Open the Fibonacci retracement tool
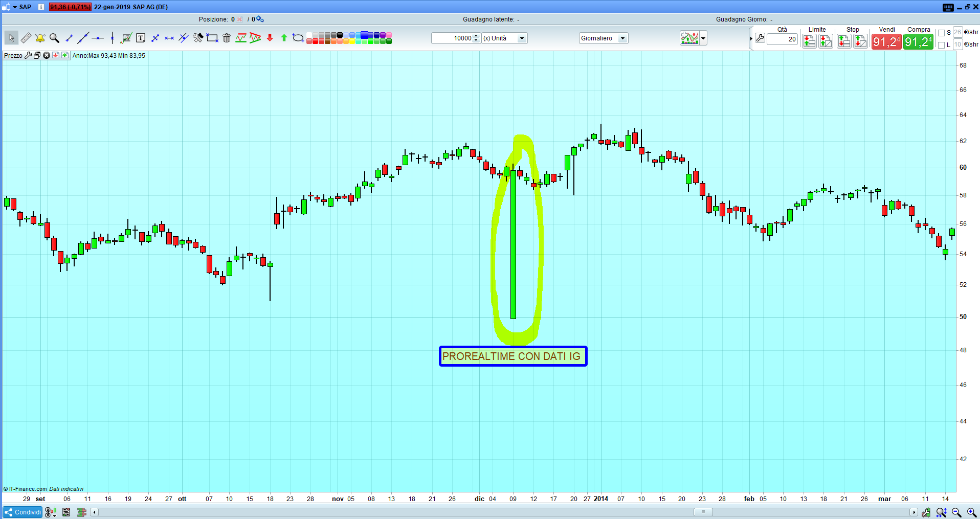This screenshot has height=519, width=980. tap(126, 38)
